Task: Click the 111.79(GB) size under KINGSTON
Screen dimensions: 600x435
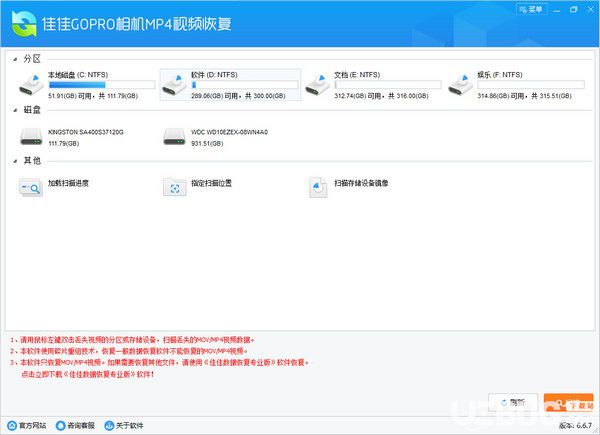Action: [x=64, y=144]
